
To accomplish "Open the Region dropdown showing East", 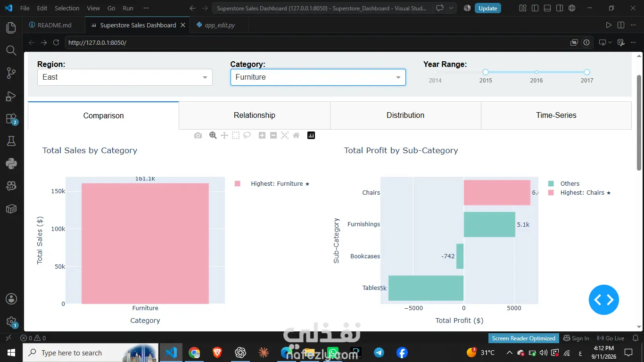I will (x=125, y=77).
